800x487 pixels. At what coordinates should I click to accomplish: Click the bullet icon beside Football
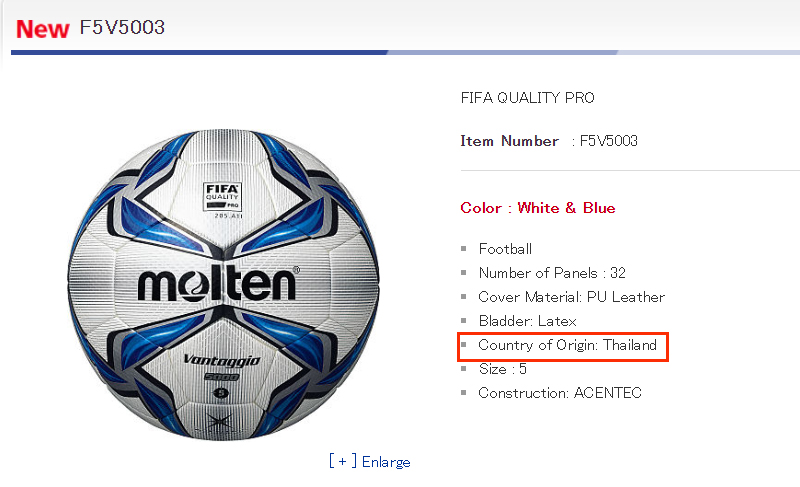pos(464,249)
